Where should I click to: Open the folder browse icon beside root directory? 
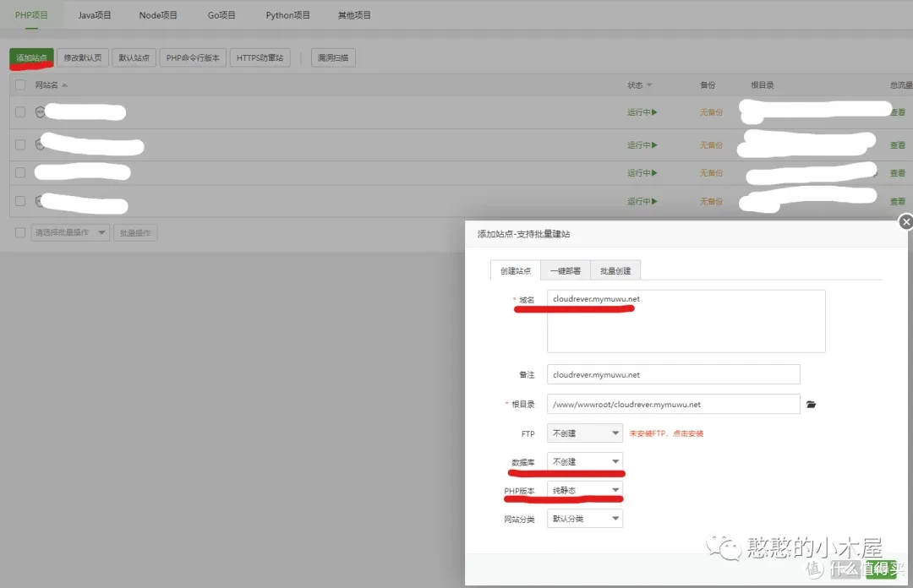click(811, 404)
